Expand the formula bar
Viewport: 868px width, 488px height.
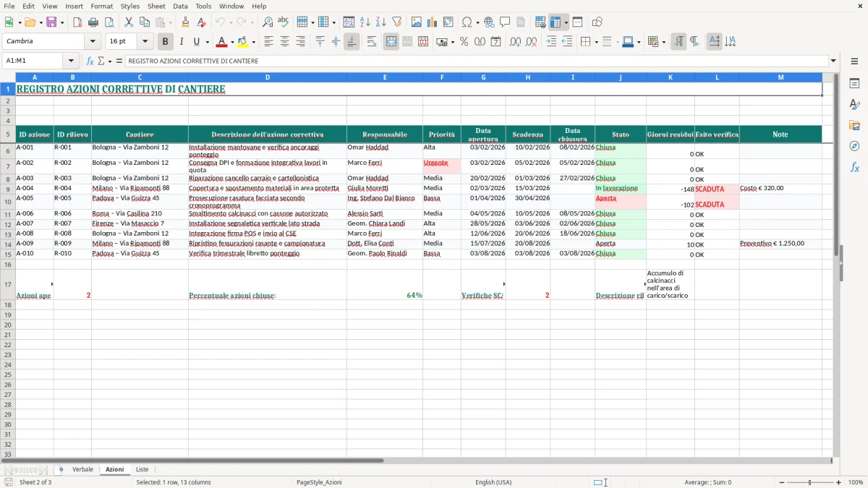click(x=833, y=61)
